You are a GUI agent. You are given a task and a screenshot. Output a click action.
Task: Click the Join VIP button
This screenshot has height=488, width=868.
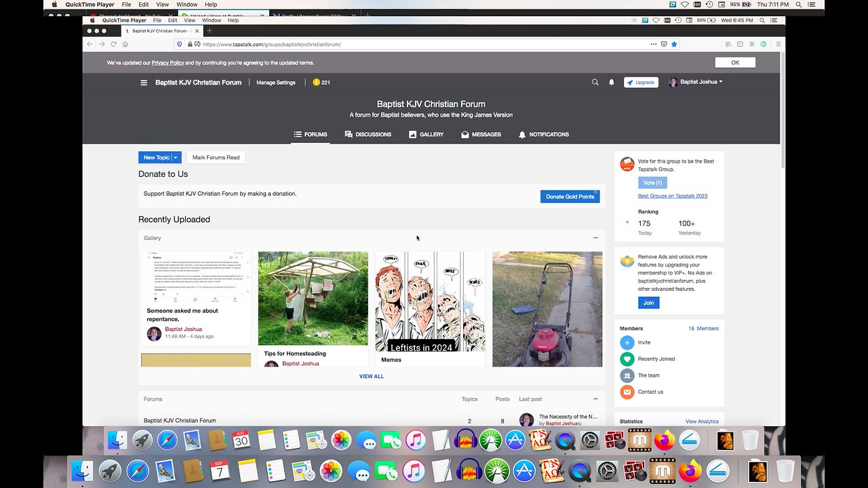tap(648, 303)
